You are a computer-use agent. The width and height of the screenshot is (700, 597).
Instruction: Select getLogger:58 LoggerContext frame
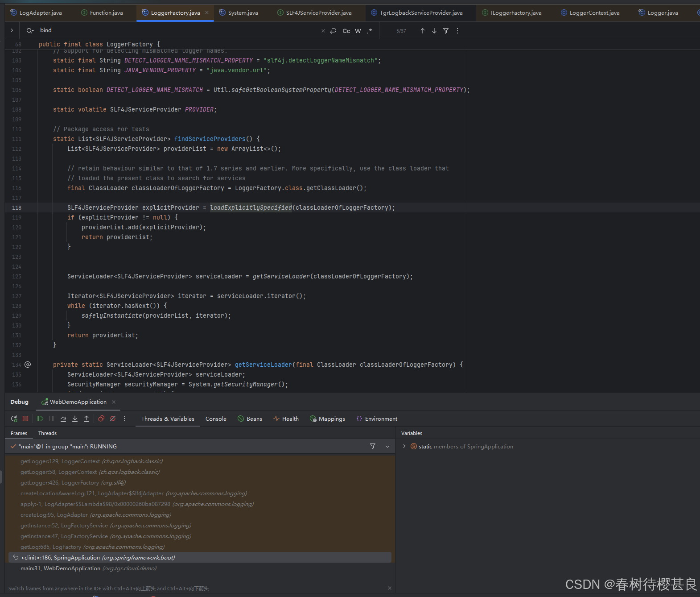pyautogui.click(x=200, y=472)
